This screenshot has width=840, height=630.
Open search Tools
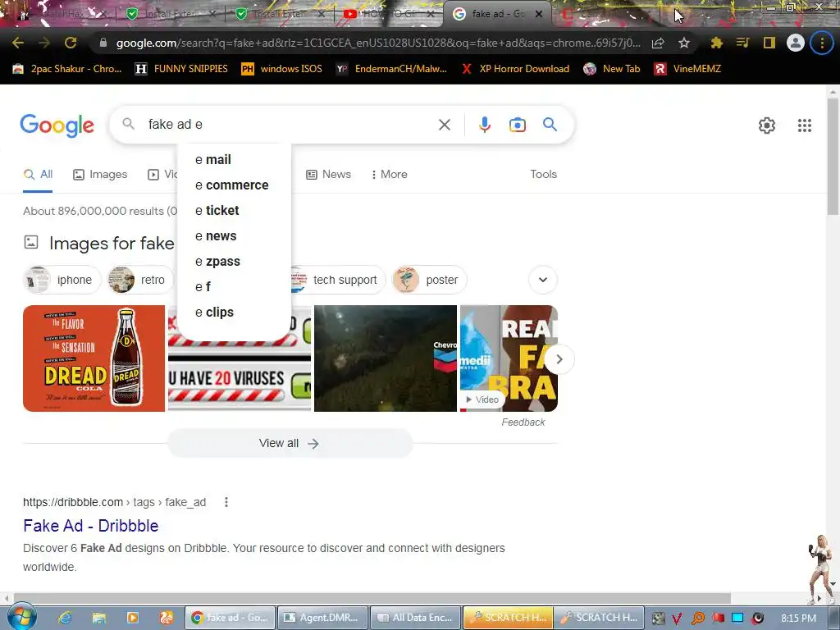coord(543,174)
